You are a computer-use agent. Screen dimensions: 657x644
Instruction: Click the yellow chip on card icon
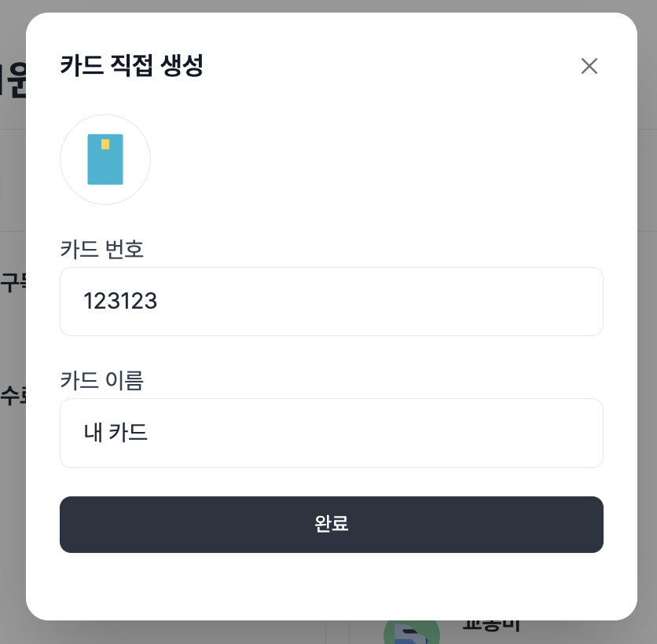(105, 145)
